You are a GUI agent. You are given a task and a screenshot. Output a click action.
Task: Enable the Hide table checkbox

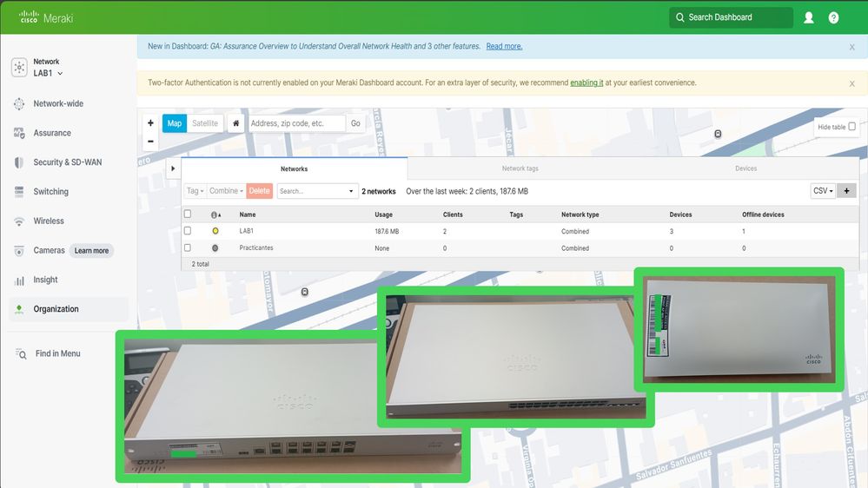pos(851,127)
